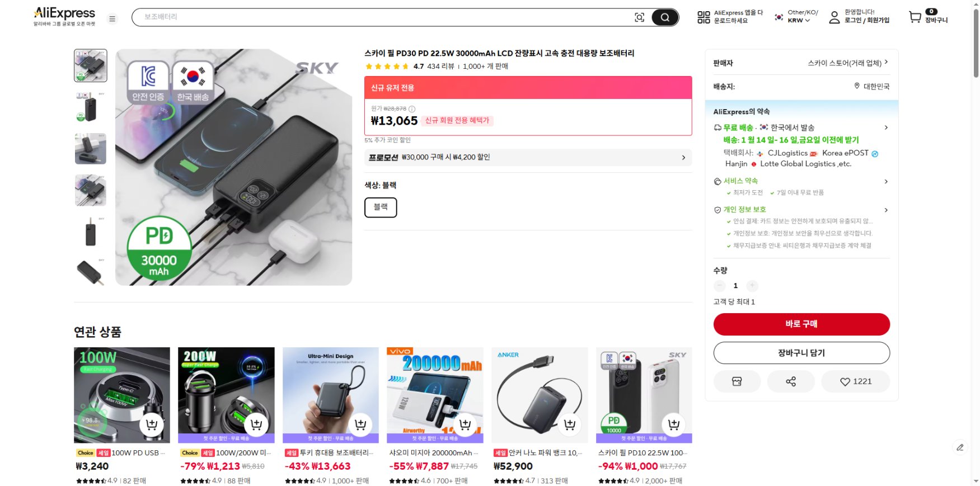Image resolution: width=980 pixels, height=486 pixels.
Task: Click in the search input field
Action: coord(381,17)
